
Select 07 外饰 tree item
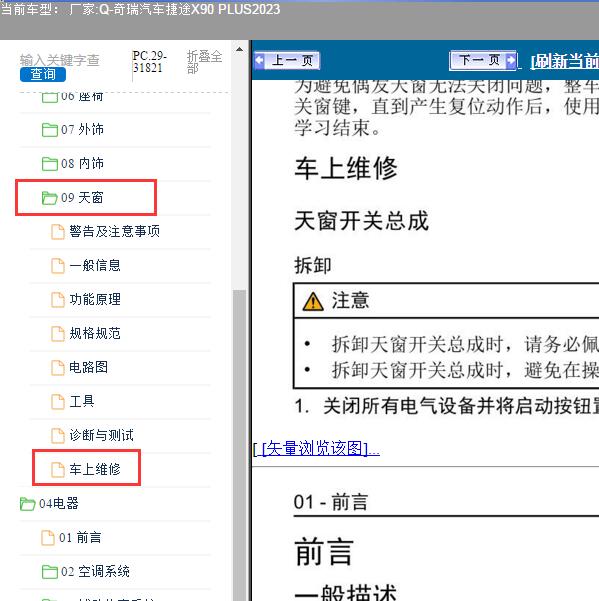pos(82,130)
